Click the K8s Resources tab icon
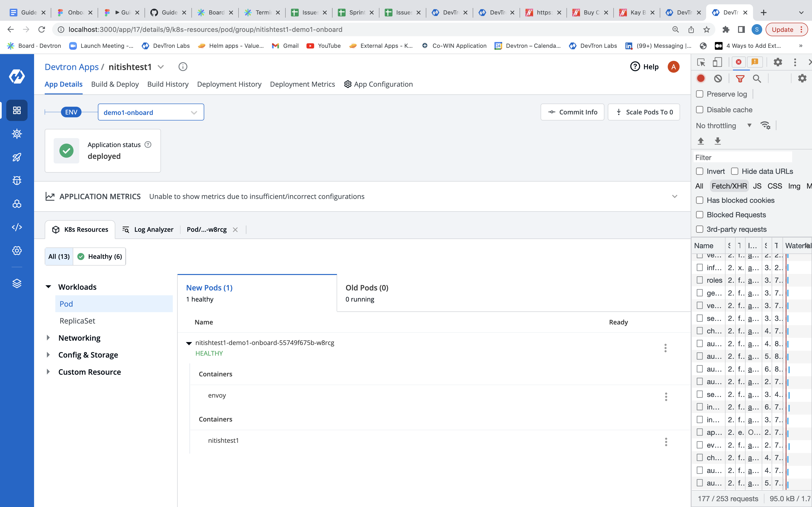812x507 pixels. (56, 229)
